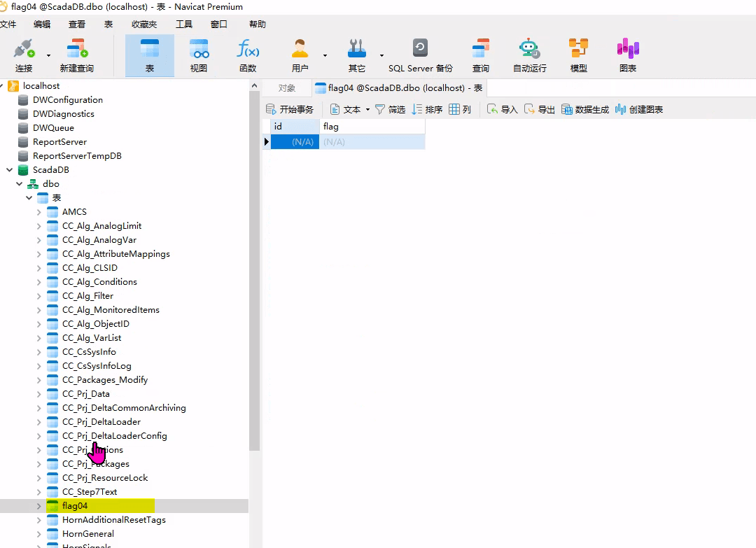
Task: Expand the AMCS table node
Action: click(x=39, y=212)
